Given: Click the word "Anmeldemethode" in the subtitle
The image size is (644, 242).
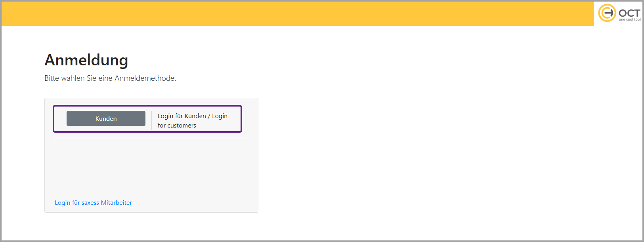Looking at the screenshot, I should point(145,78).
